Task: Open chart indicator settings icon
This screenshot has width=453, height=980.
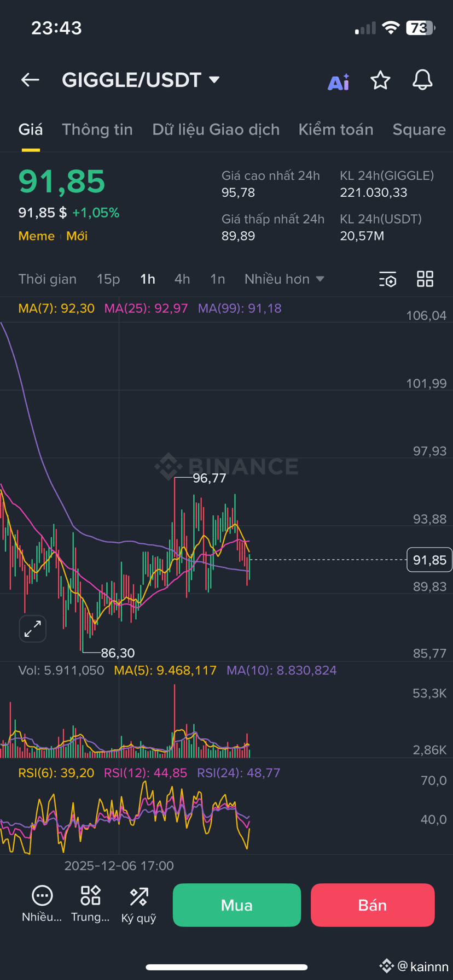Action: pos(388,279)
